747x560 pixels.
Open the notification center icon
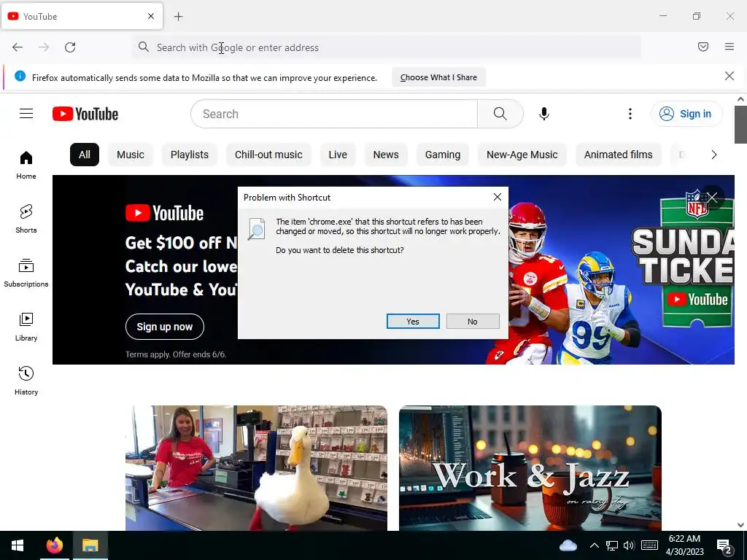click(724, 546)
